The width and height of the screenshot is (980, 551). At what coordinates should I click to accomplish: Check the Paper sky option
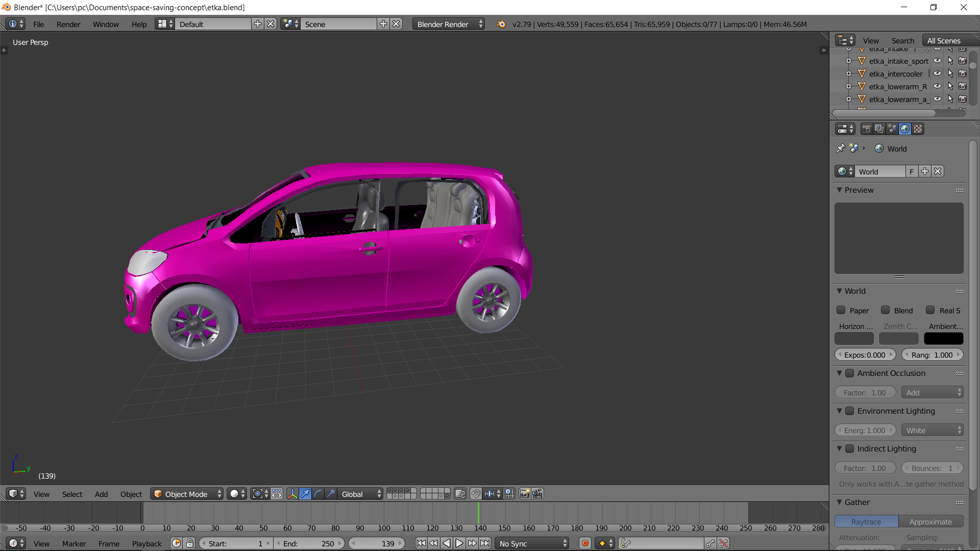(841, 310)
